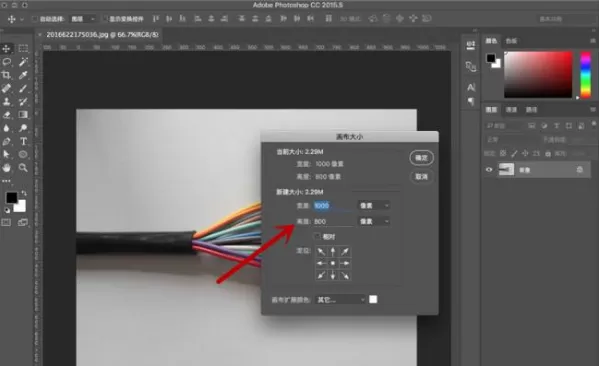Click the rainbow hue slider in Color panel
The height and width of the screenshot is (366, 599).
tap(585, 75)
